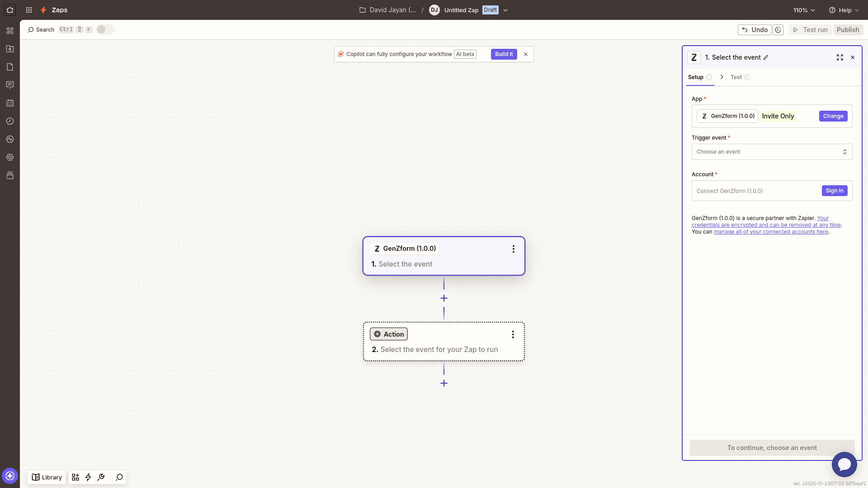
Task: Click the search magnifier in bottom toolbar
Action: pyautogui.click(x=119, y=477)
